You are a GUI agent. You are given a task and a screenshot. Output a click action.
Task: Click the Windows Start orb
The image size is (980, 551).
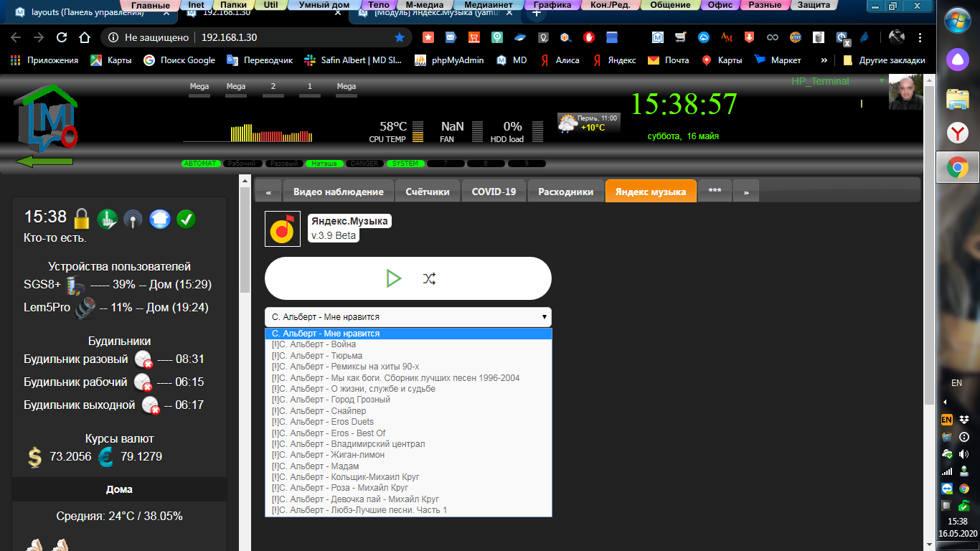(x=957, y=20)
